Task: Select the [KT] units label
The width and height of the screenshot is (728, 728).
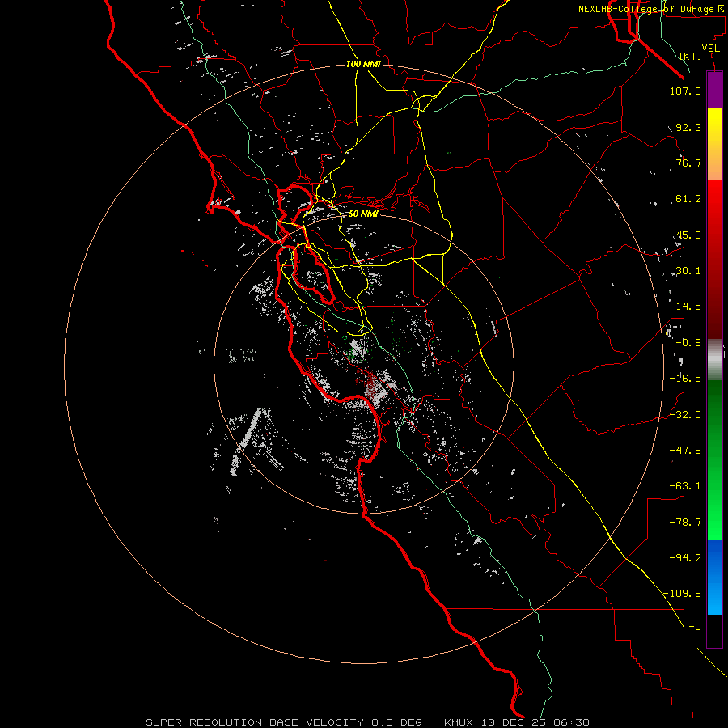Action: [691, 56]
